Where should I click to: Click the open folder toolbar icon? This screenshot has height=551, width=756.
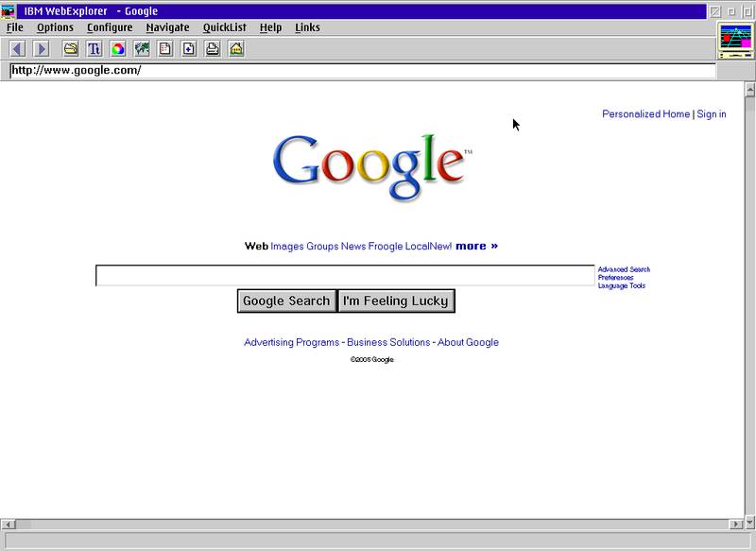point(71,49)
